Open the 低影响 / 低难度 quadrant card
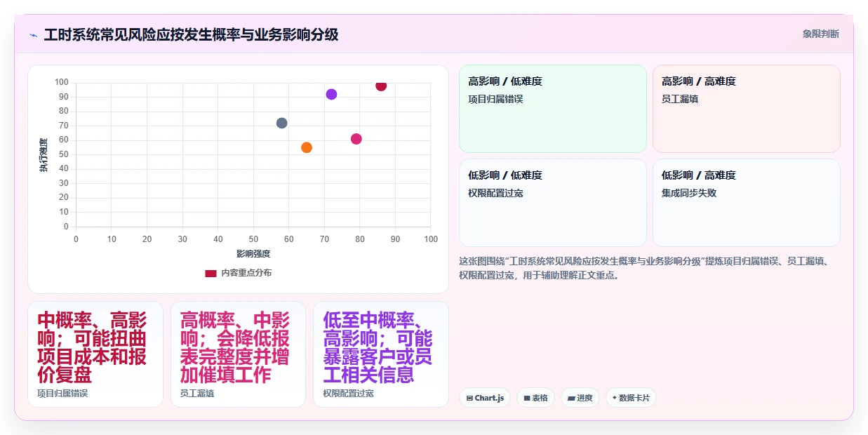 tap(553, 203)
